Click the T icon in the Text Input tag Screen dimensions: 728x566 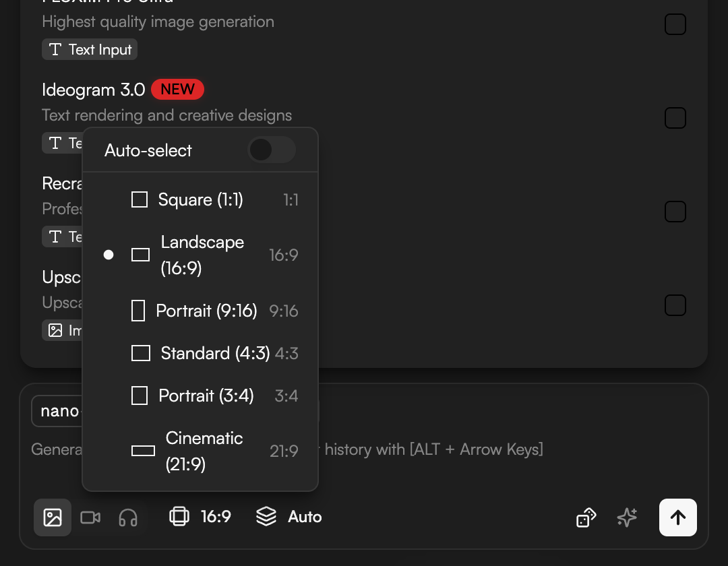[55, 50]
